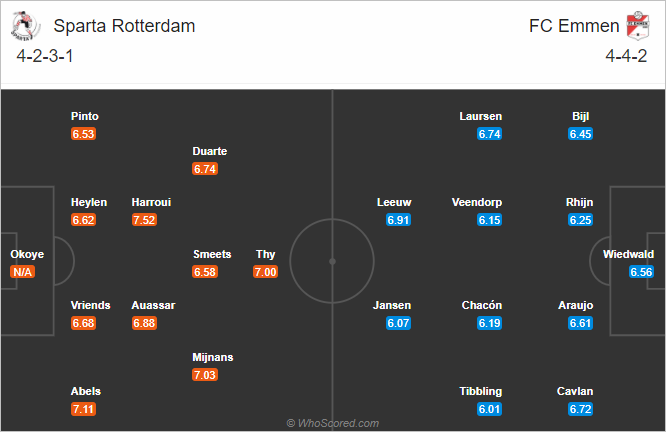
Task: Click player name Thy
Action: (265, 254)
